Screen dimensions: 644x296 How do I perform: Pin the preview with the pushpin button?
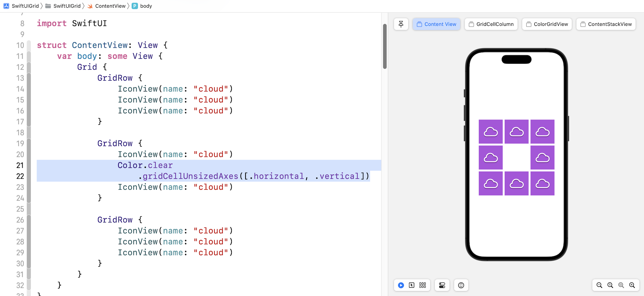coord(401,24)
